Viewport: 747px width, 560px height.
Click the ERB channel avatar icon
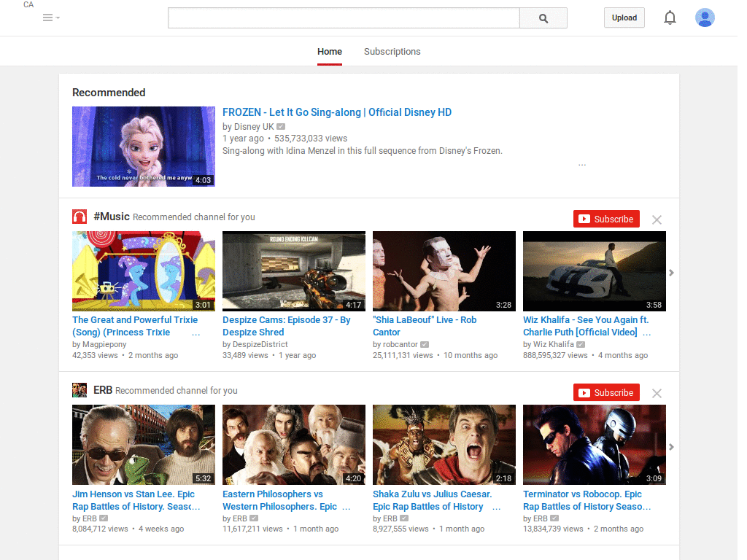pyautogui.click(x=80, y=390)
